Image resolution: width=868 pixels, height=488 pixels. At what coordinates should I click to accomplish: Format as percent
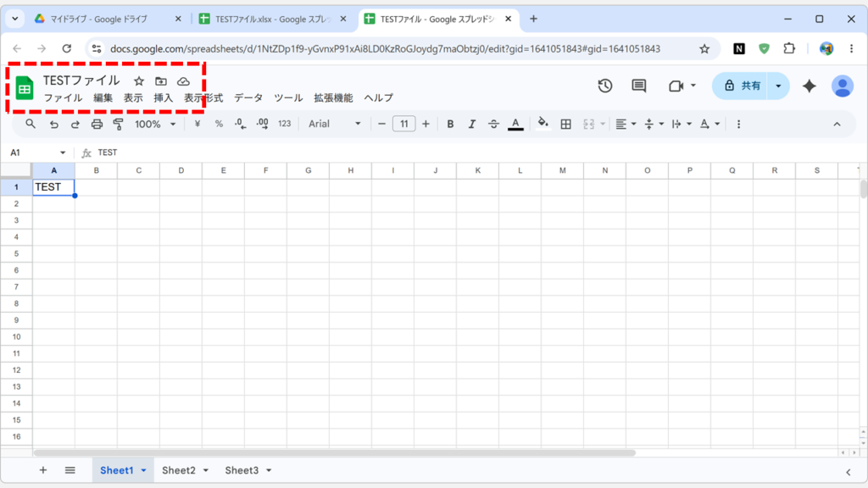pos(219,124)
